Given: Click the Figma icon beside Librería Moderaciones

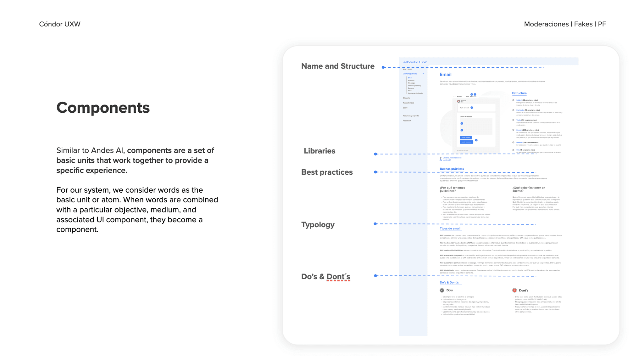Looking at the screenshot, I should [441, 158].
